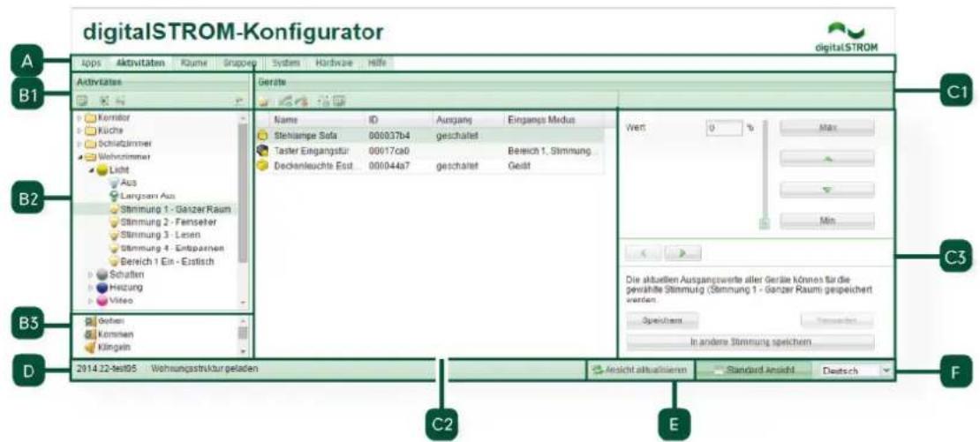Expand the Heizung group
Viewport: 980px width, 442px height.
pos(91,288)
